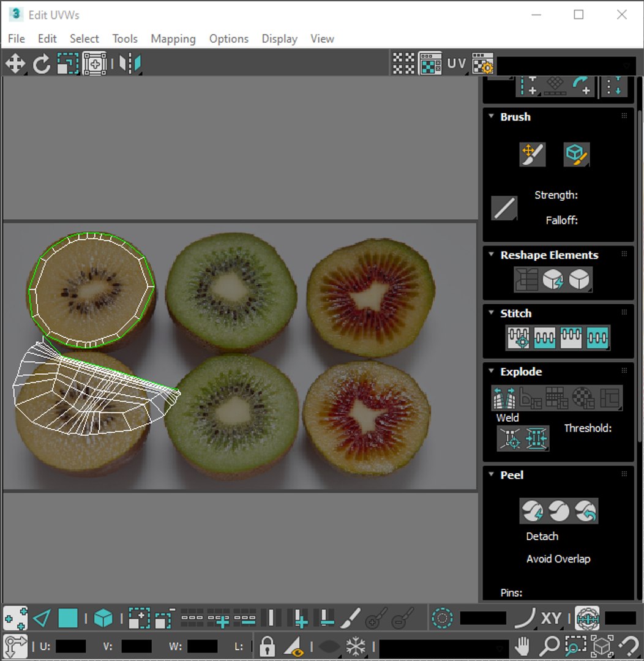Image resolution: width=644 pixels, height=661 pixels.
Task: Click Straighten Selection icon in Reshape Elements
Action: pyautogui.click(x=526, y=280)
